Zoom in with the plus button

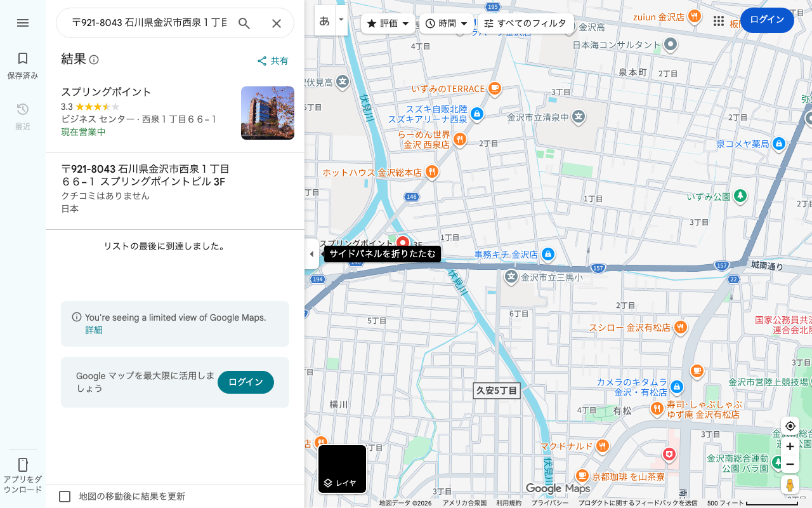(790, 446)
